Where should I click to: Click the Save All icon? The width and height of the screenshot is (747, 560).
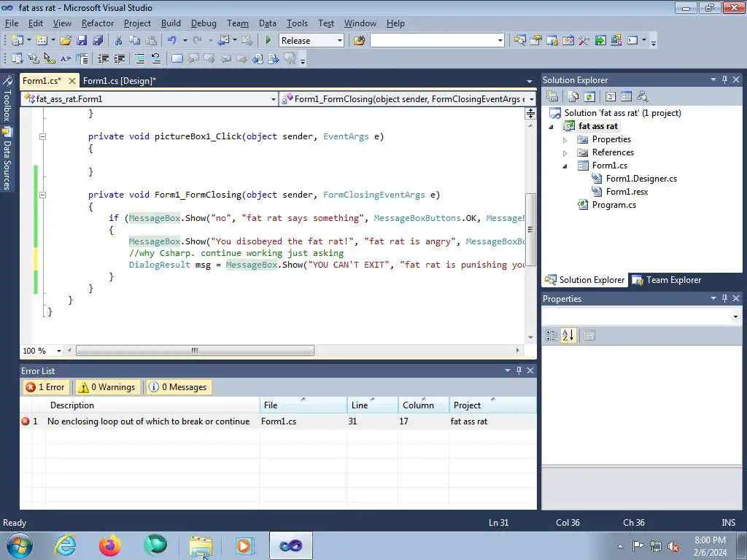pyautogui.click(x=98, y=41)
